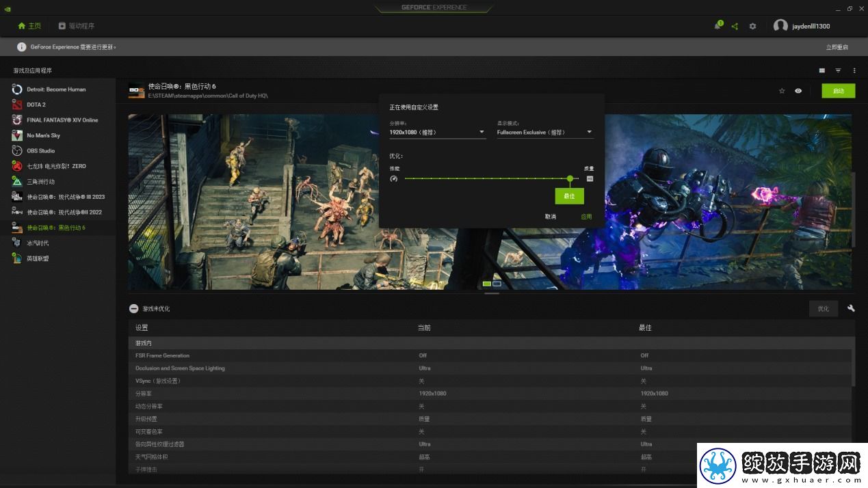The height and width of the screenshot is (488, 868).
Task: Select the 英雄联盟 game icon
Action: click(18, 258)
